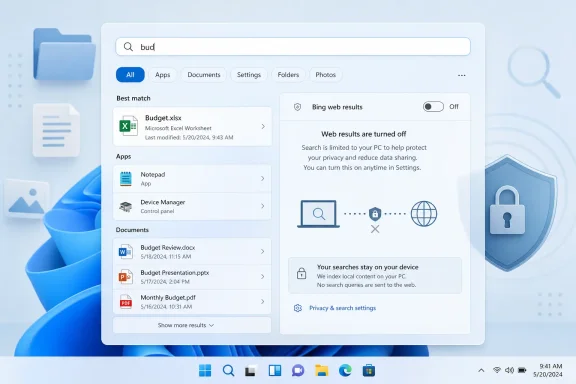
Task: Open Budget Review.docx document
Action: tap(192, 252)
